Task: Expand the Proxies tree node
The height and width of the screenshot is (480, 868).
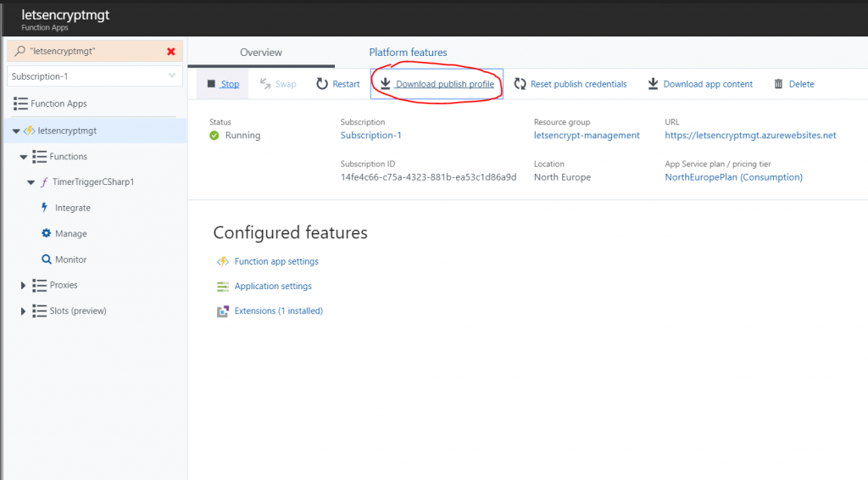Action: (23, 286)
